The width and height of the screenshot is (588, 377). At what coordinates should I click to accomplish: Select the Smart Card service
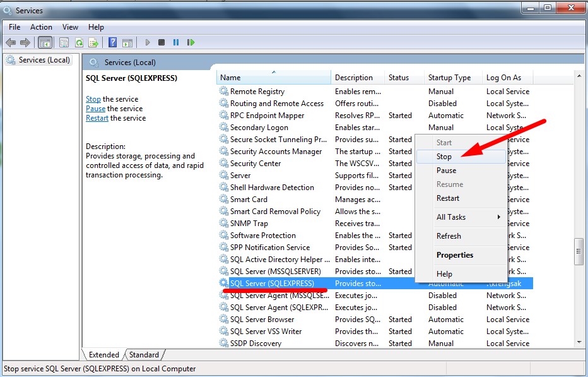[x=316, y=200]
